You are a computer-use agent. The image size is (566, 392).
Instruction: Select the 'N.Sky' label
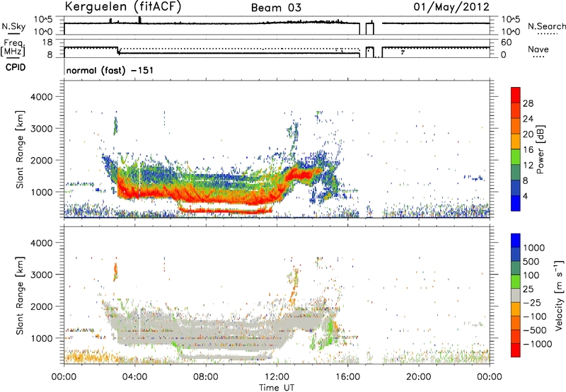pyautogui.click(x=13, y=26)
